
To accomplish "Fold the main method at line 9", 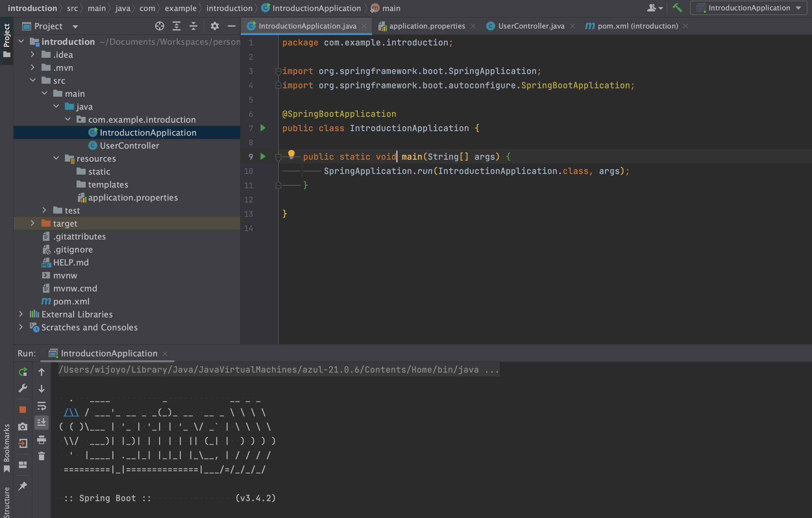I will pyautogui.click(x=278, y=157).
